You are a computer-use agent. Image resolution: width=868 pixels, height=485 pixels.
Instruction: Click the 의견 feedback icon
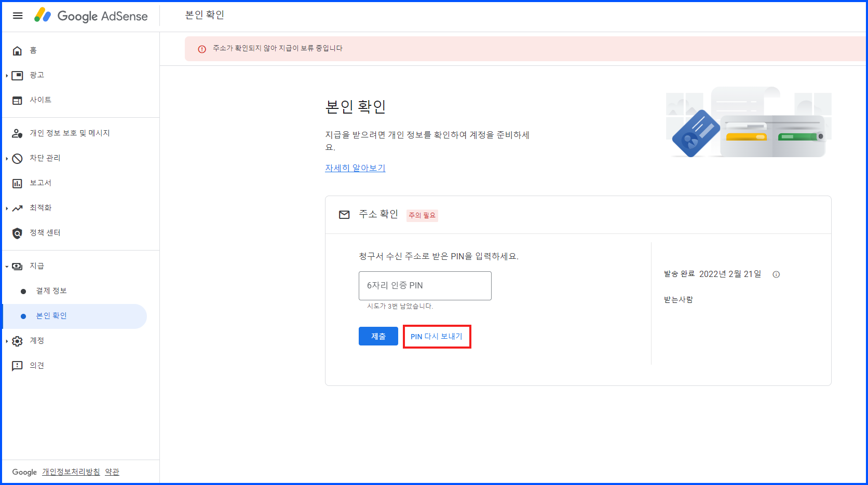click(17, 366)
